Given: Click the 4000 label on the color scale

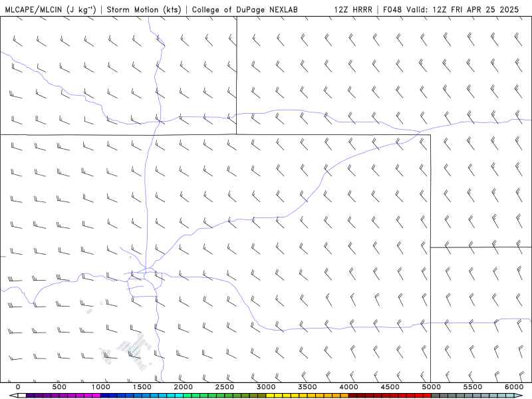Looking at the screenshot, I should pos(349,387).
